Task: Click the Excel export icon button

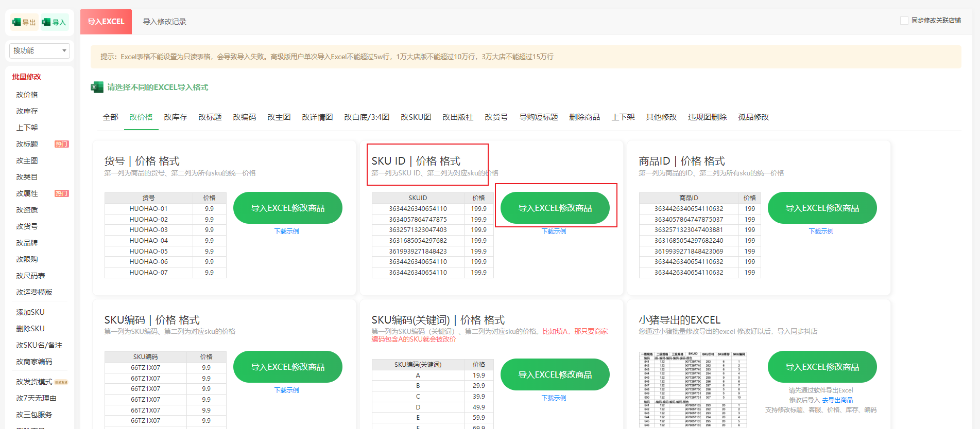Action: click(x=24, y=22)
